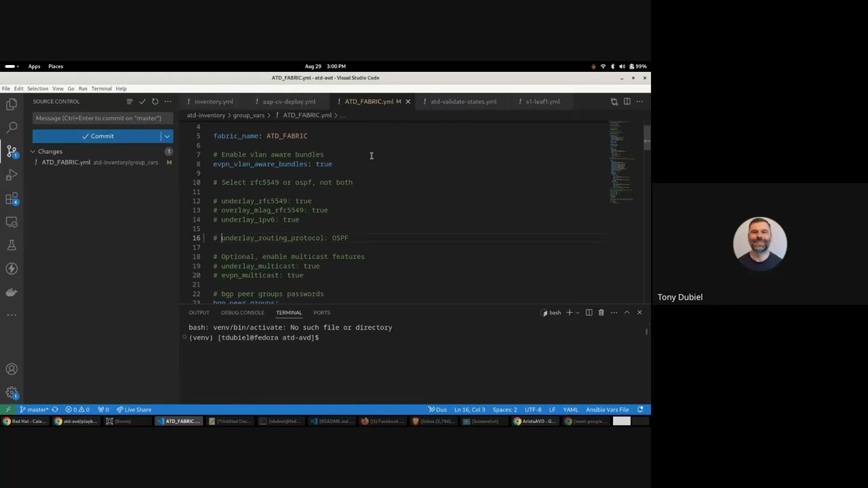Open the Manage gear icon
This screenshot has height=488, width=868.
12,392
